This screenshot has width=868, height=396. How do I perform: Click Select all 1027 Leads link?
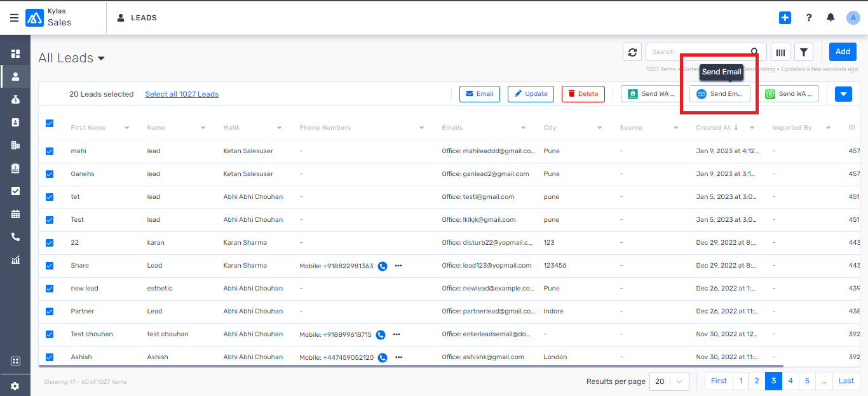[x=182, y=94]
